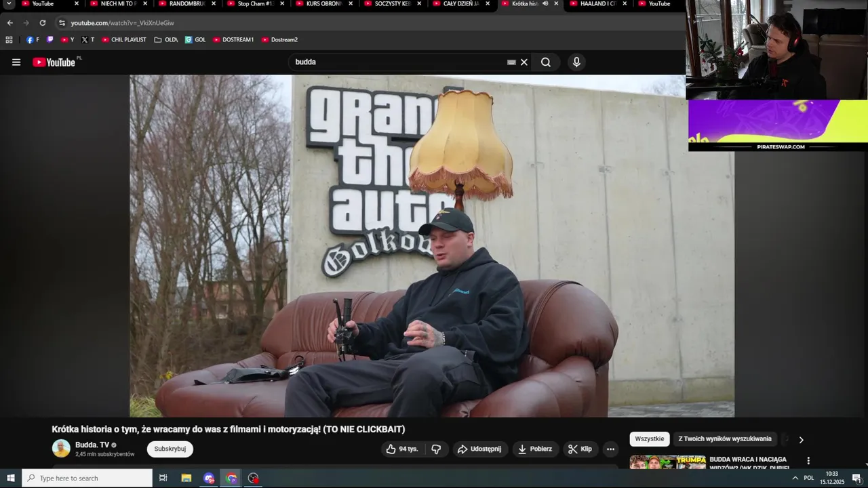View site information icon in the address bar
868x488 pixels.
62,22
